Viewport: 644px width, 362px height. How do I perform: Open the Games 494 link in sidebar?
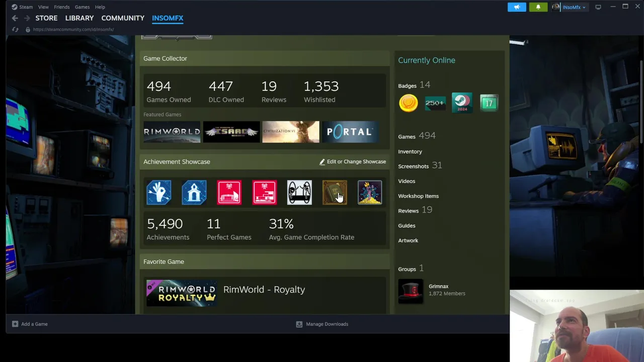(417, 136)
